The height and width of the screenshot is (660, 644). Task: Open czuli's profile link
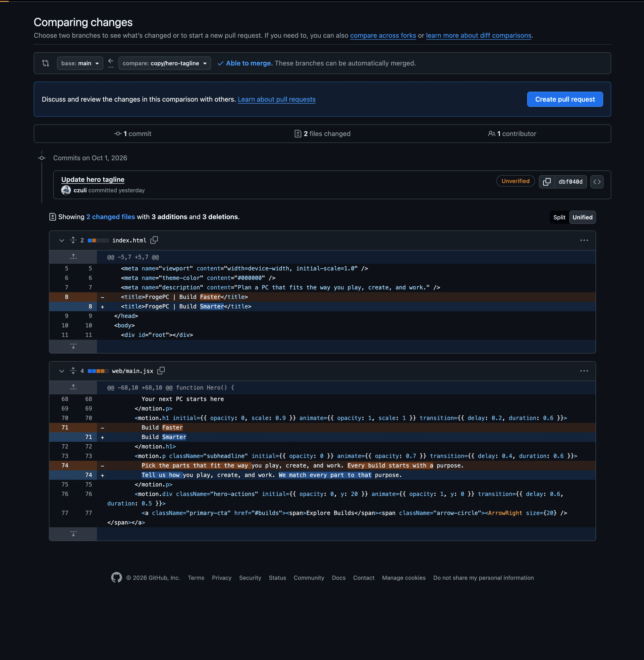pos(80,190)
